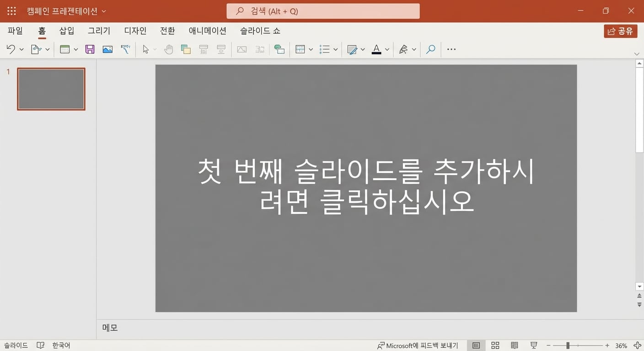
Task: Expand the Undo dropdown arrow
Action: 21,49
